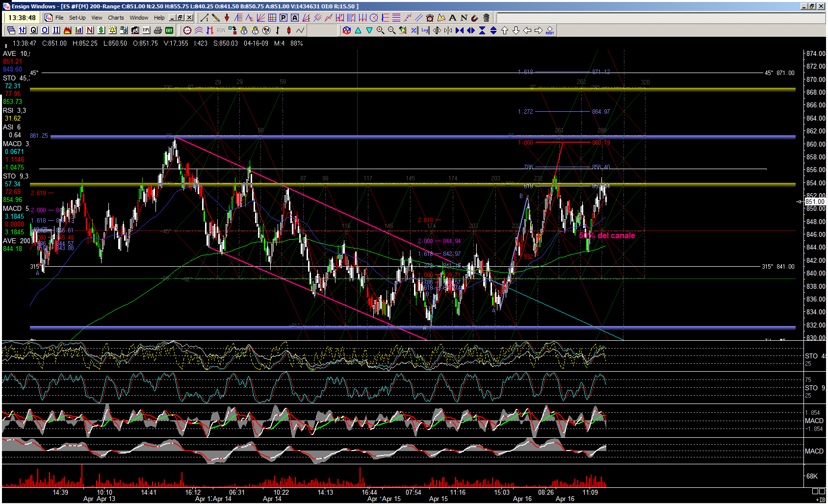Select the circle drawing tool
The image size is (828, 504).
374,18
